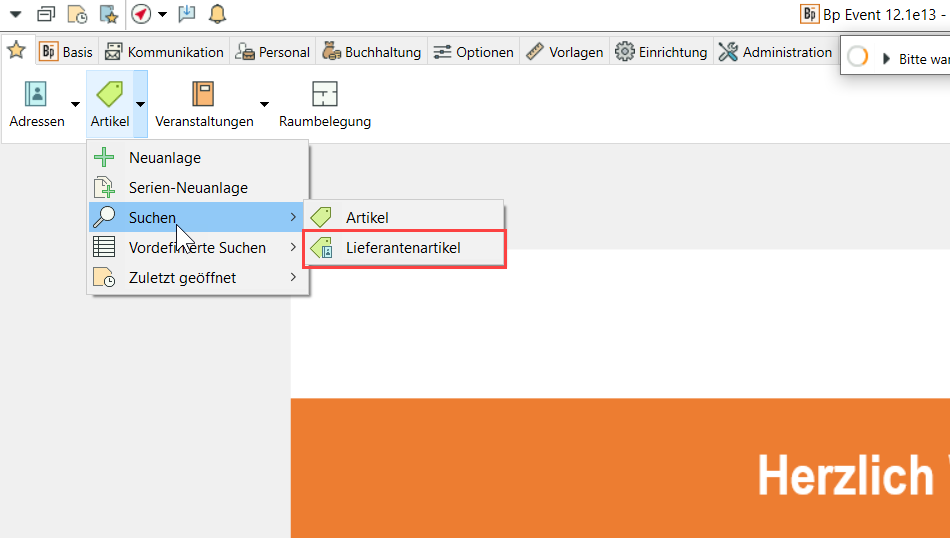The height and width of the screenshot is (538, 950).
Task: Choose Neuanlage from the Artikel menu
Action: pos(165,157)
